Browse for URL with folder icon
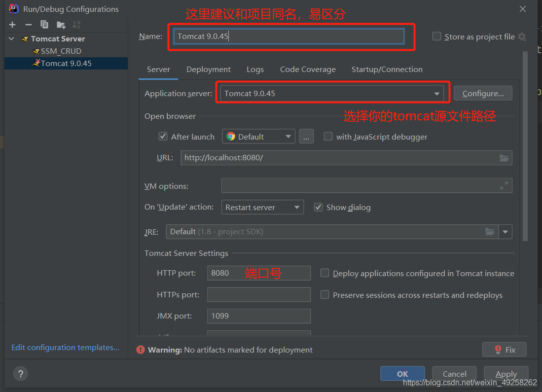This screenshot has height=392, width=542. click(x=504, y=158)
